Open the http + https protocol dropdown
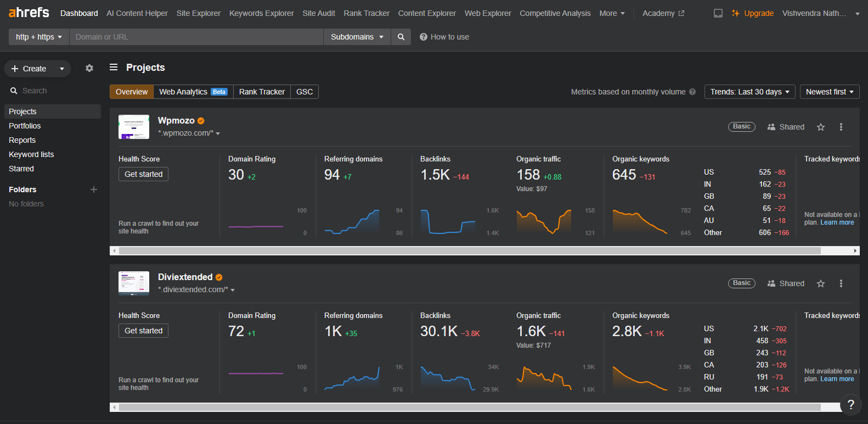This screenshot has height=424, width=868. (x=38, y=37)
